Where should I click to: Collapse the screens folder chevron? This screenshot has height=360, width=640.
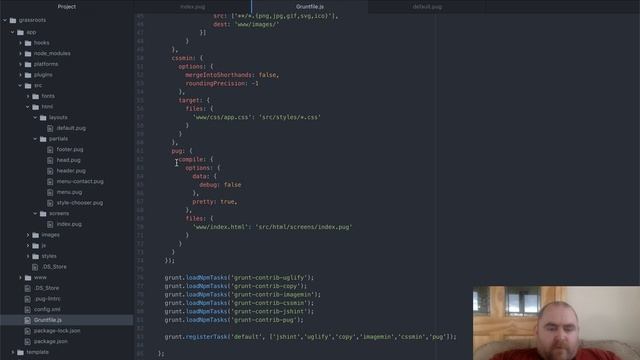[36, 213]
